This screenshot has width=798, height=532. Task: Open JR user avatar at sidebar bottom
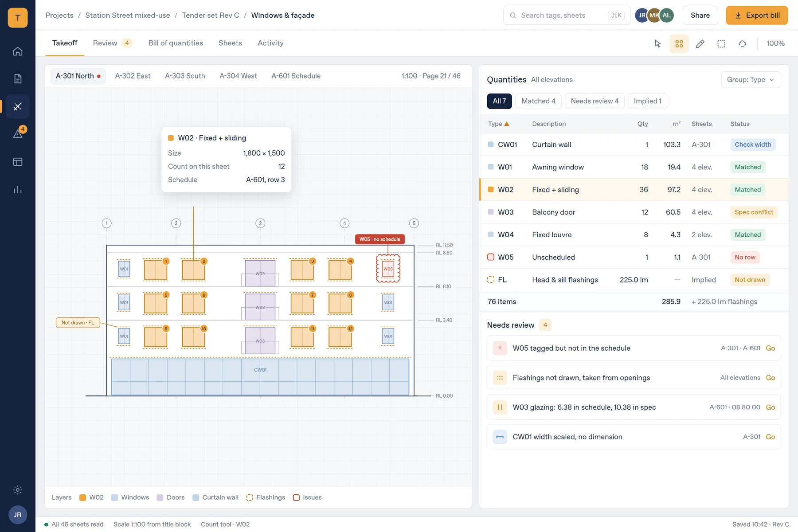point(18,515)
